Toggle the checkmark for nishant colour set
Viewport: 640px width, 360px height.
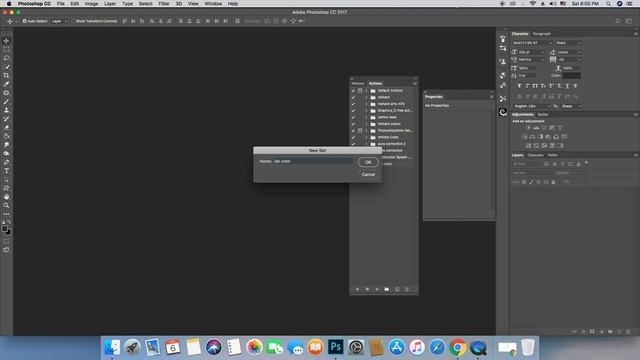pyautogui.click(x=353, y=124)
